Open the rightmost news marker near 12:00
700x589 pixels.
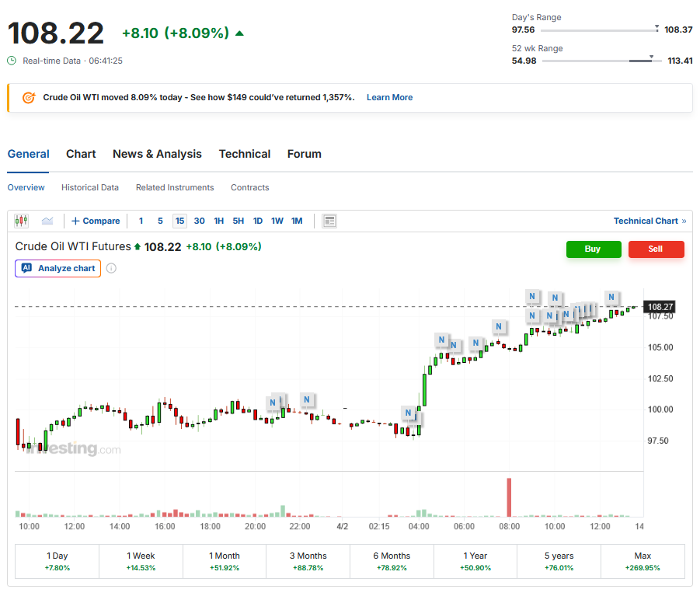[611, 297]
